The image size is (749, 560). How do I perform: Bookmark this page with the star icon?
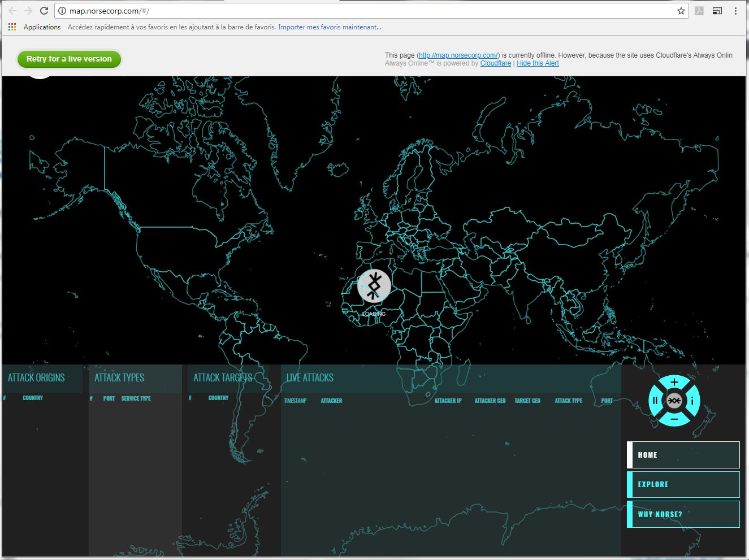click(x=681, y=11)
